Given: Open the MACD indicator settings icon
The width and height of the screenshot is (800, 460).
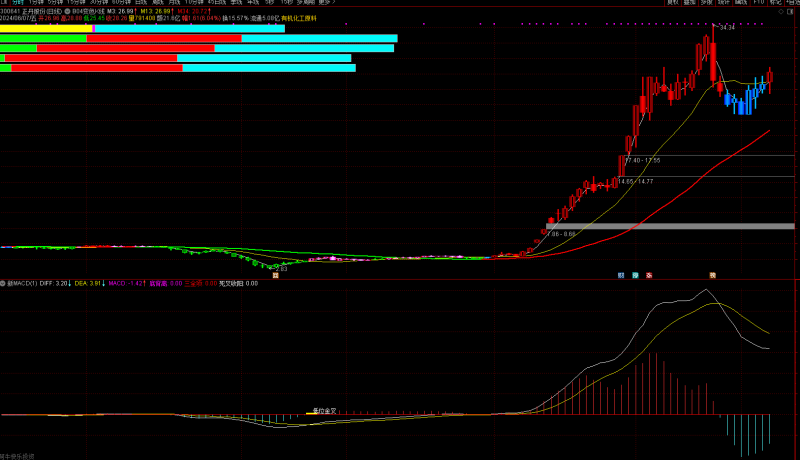Looking at the screenshot, I should pos(4,283).
